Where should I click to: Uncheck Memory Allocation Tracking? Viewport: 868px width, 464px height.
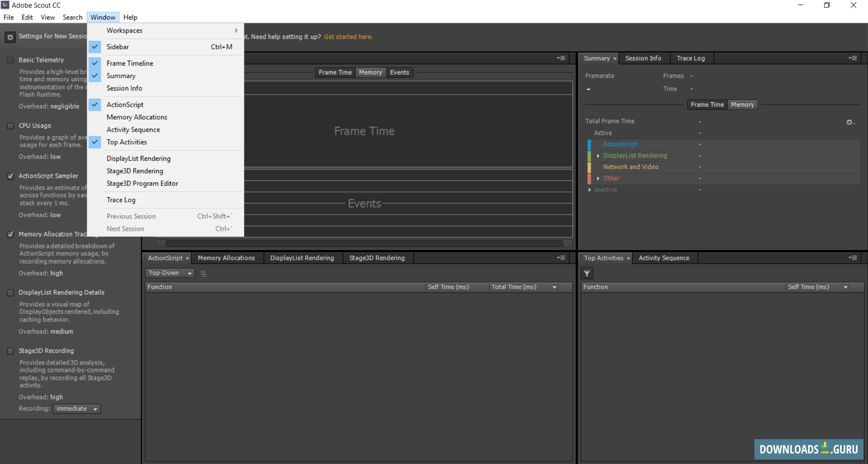pos(10,234)
